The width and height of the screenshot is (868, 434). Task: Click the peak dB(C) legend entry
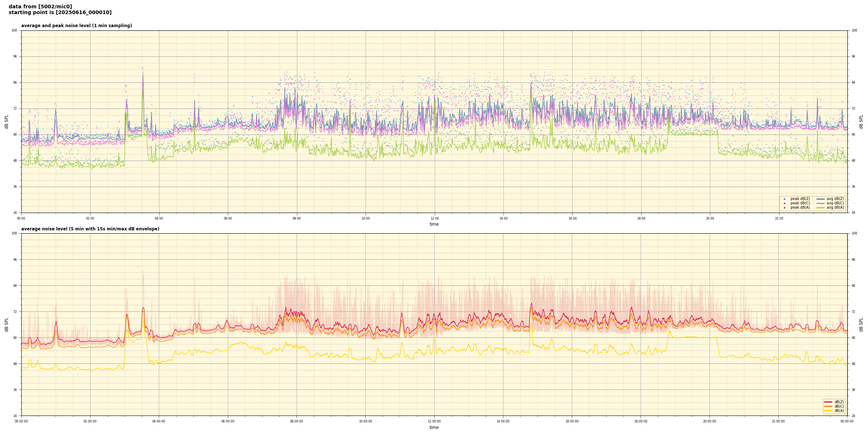pyautogui.click(x=800, y=203)
